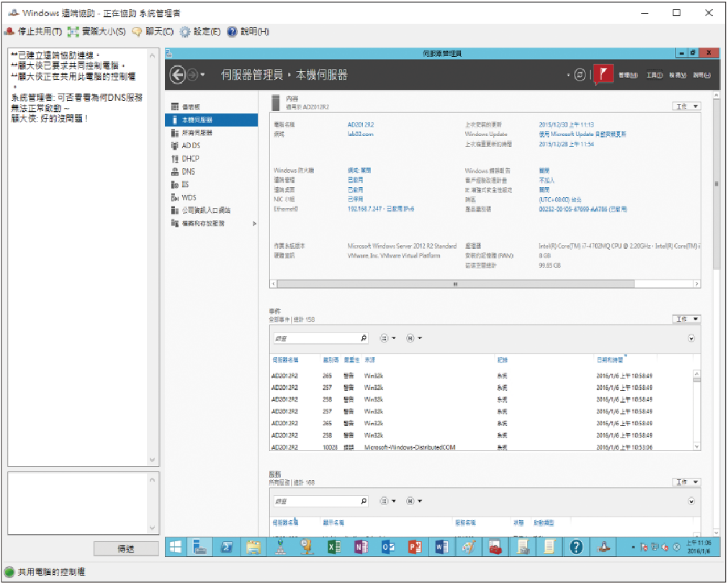Screen dimensions: 728x585
Task: Select Actual size (實際大小) in Remote Assistance toolbar
Action: (x=96, y=32)
